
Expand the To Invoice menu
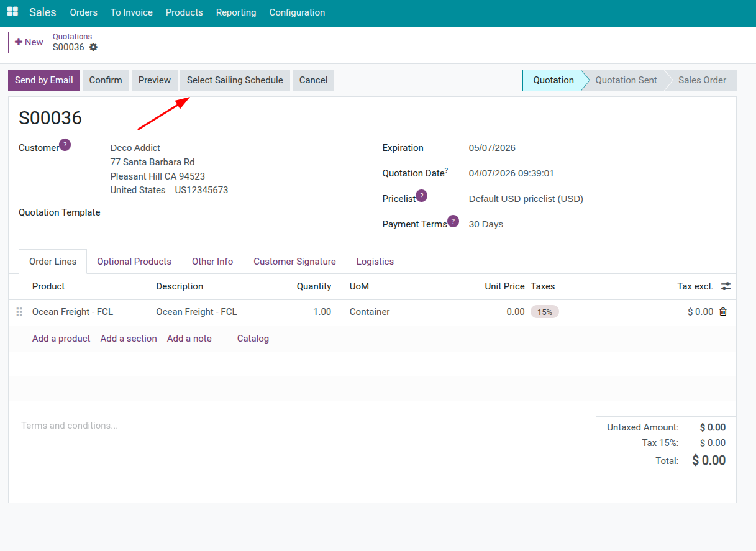coord(131,12)
